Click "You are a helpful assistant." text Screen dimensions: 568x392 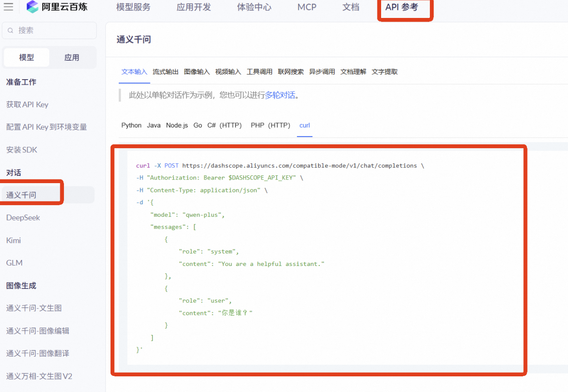(272, 264)
